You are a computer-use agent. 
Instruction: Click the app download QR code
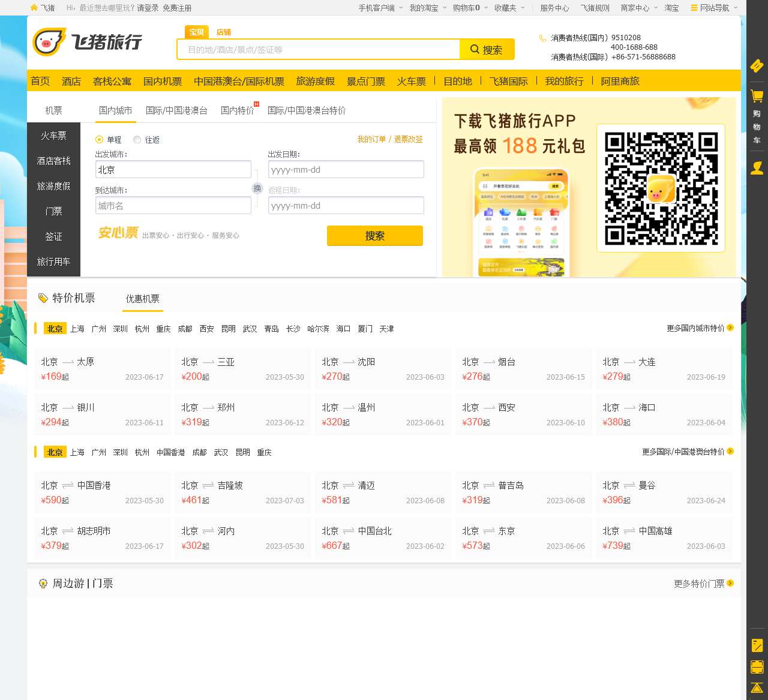pyautogui.click(x=661, y=188)
